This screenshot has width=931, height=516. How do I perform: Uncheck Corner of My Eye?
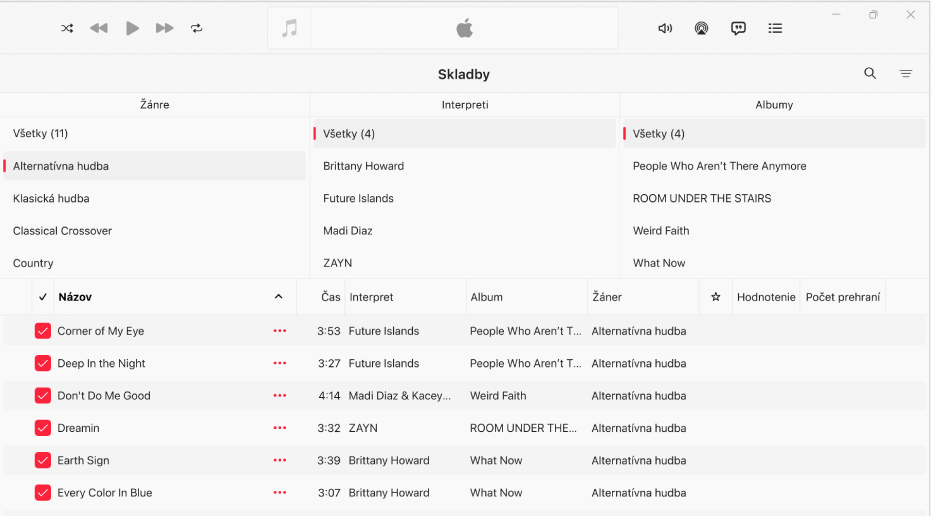click(43, 331)
